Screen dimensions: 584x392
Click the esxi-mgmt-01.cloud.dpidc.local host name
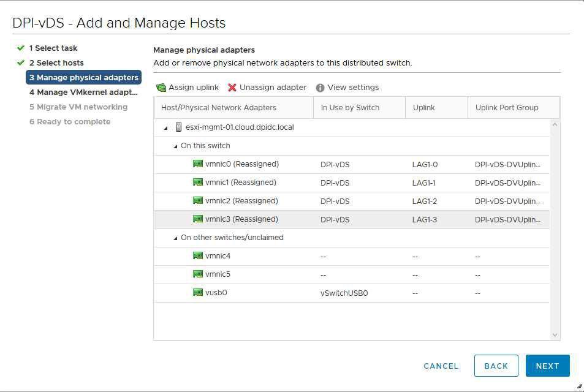[x=240, y=127]
